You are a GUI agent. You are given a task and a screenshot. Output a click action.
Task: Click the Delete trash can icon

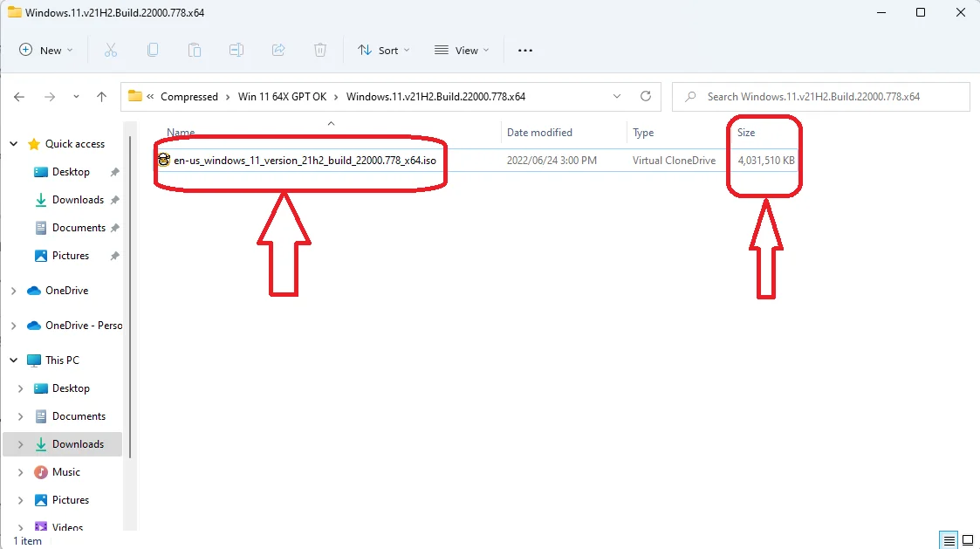(x=320, y=51)
